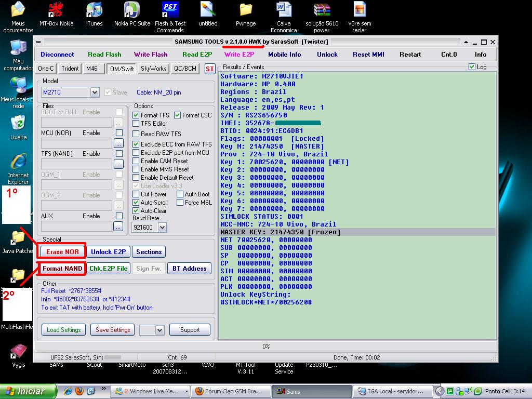Check the Force MSL option
Image resolution: width=532 pixels, height=399 pixels.
coord(180,202)
